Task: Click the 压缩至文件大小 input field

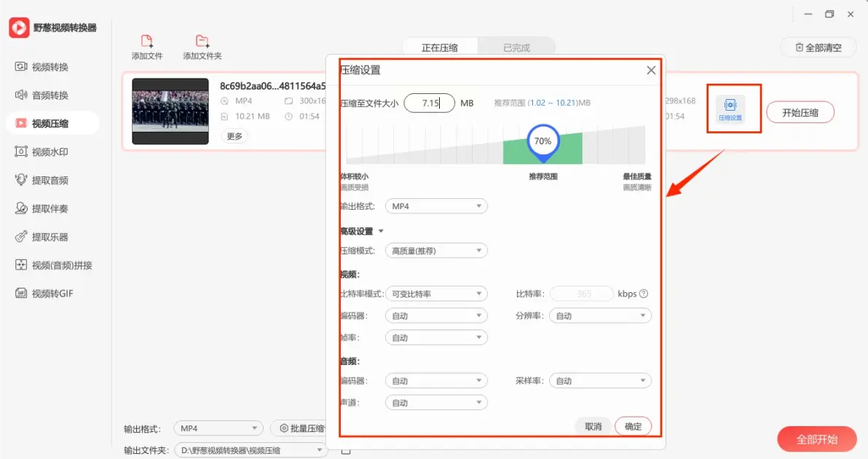Action: pyautogui.click(x=430, y=103)
